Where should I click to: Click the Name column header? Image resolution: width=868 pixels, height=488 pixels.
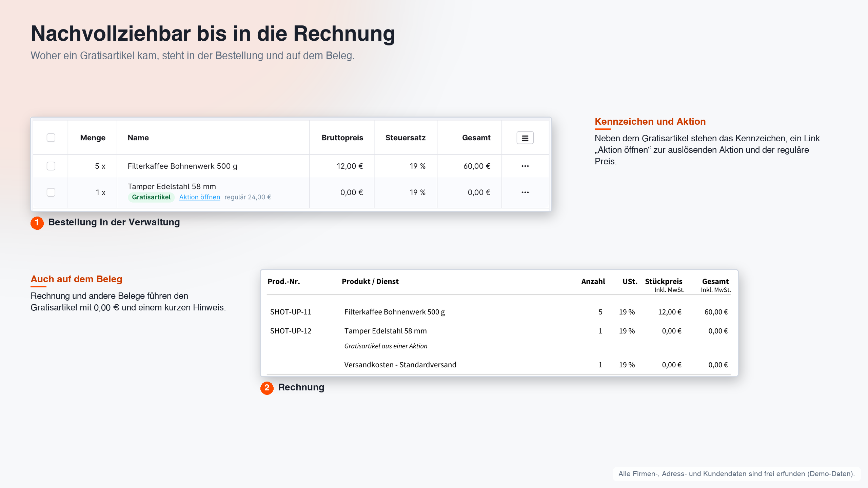[138, 138]
